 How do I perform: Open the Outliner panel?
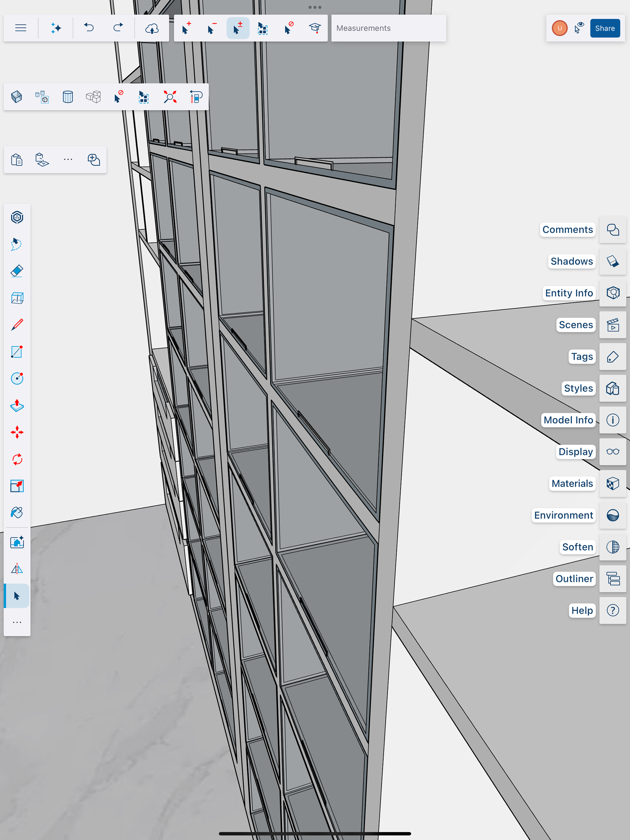(613, 579)
